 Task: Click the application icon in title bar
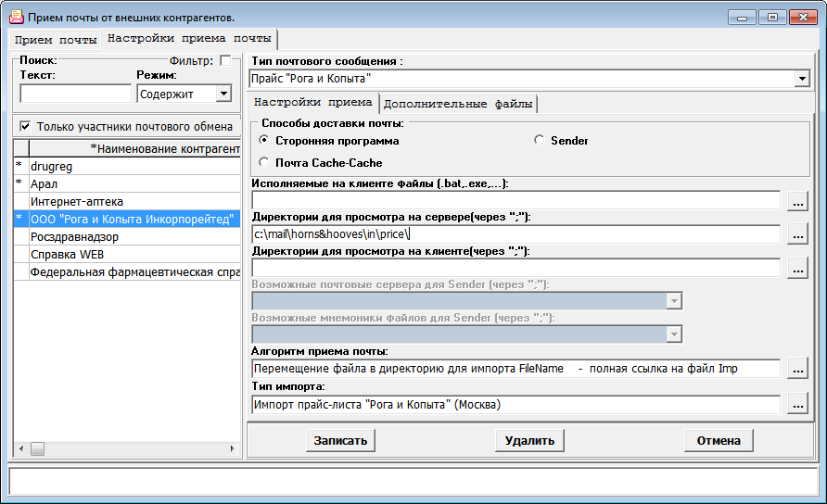tap(16, 17)
